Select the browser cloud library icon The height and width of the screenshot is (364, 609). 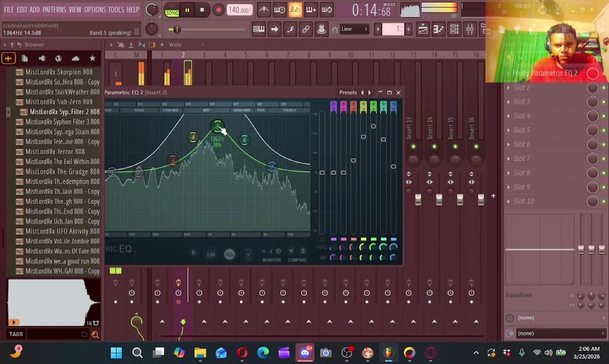click(75, 59)
